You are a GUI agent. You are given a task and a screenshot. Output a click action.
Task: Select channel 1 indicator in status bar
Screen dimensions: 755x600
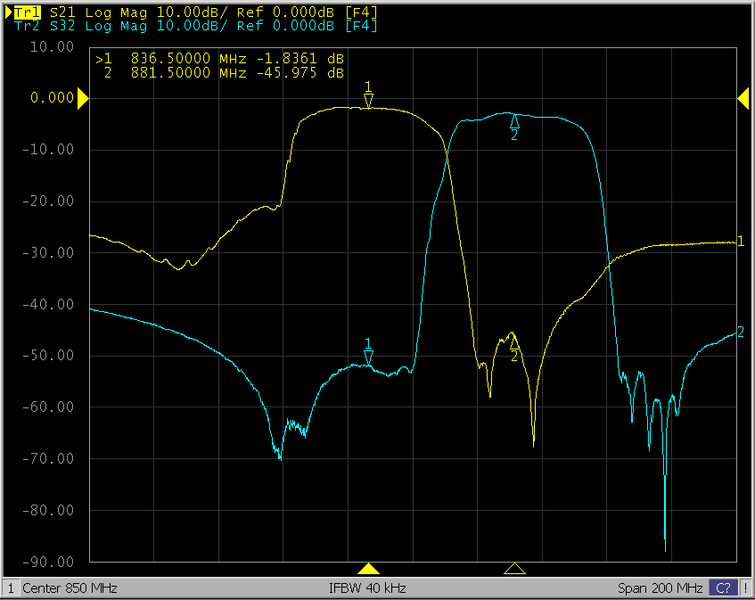click(x=11, y=588)
